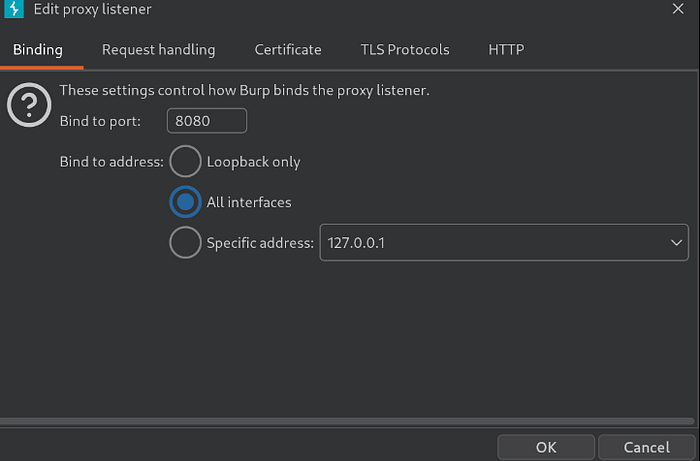Open the help question mark icon
The height and width of the screenshot is (461, 700).
tap(29, 105)
